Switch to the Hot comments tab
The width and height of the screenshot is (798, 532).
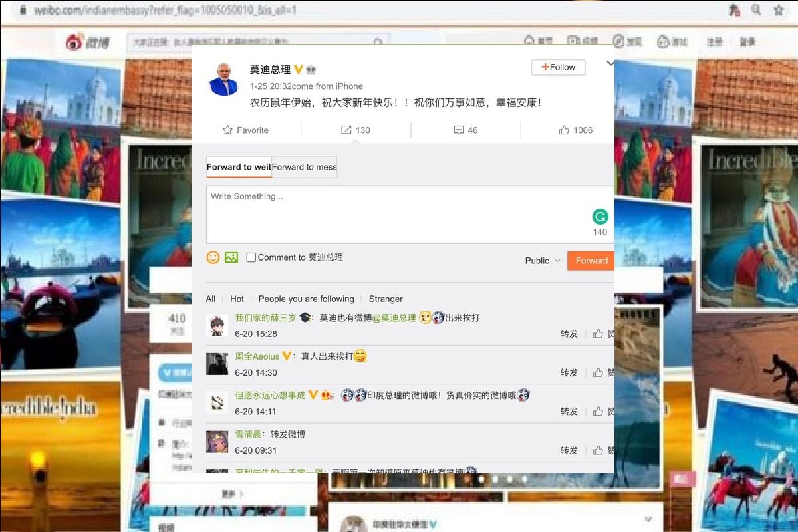[237, 299]
